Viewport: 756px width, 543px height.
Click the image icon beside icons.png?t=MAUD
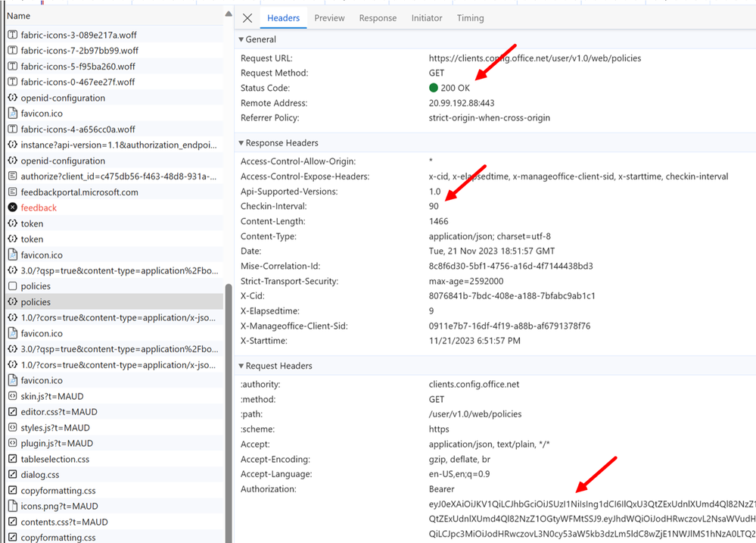tap(12, 506)
